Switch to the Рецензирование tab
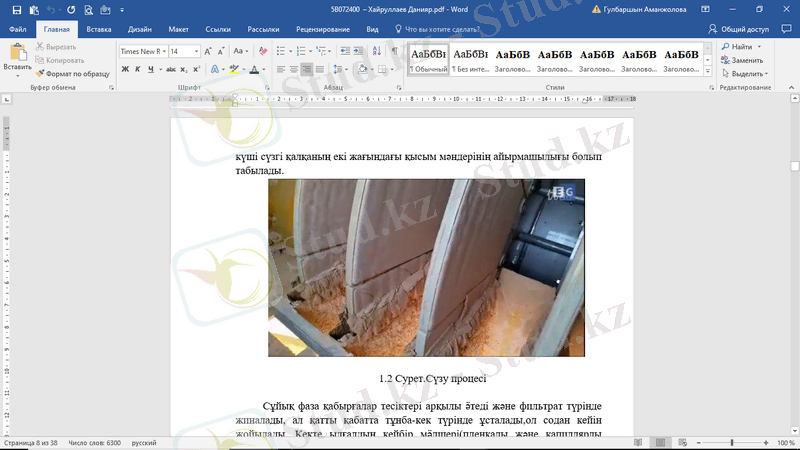This screenshot has width=800, height=450. (322, 30)
